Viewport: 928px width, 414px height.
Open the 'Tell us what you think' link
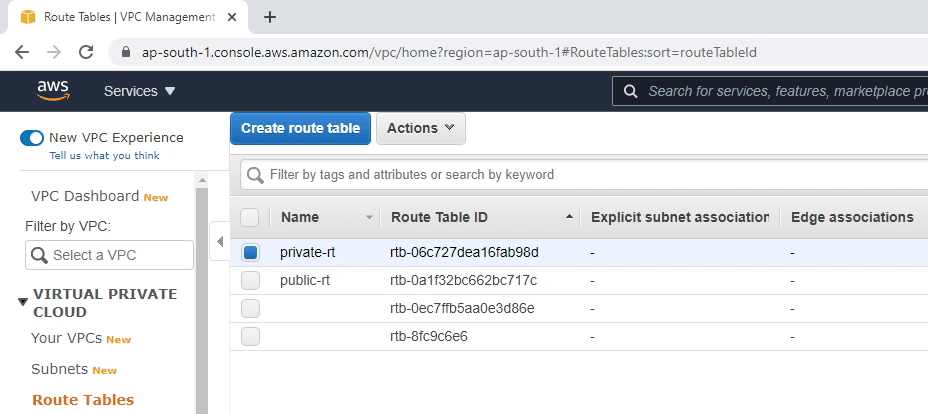[104, 156]
